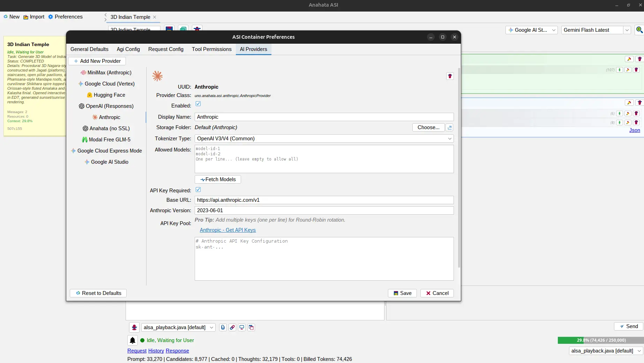Click the Fetch Models button
Viewport: 644px width, 363px height.
pos(218,179)
